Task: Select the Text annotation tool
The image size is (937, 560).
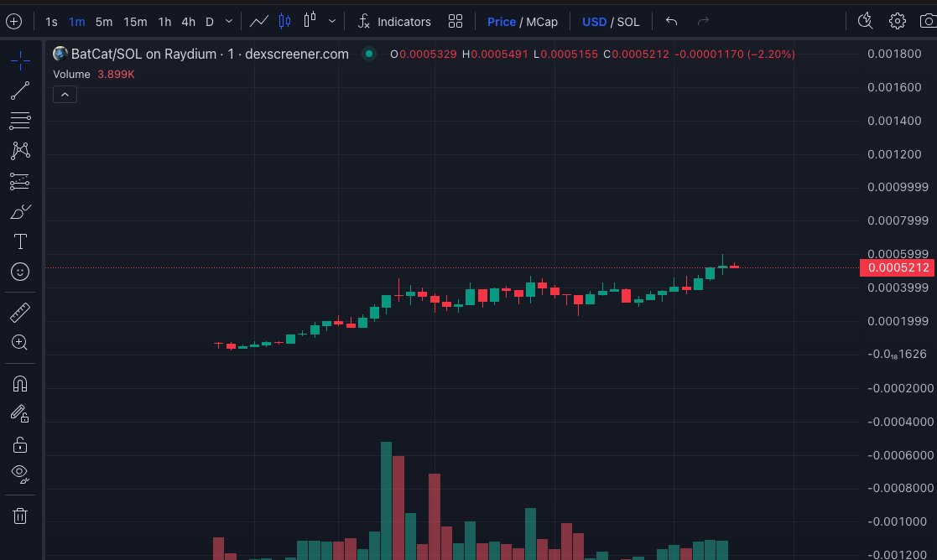Action: coord(20,241)
